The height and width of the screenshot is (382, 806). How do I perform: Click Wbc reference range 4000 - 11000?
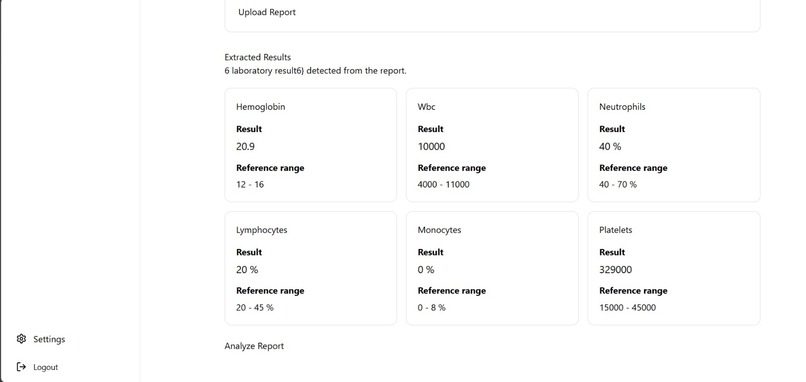[444, 184]
